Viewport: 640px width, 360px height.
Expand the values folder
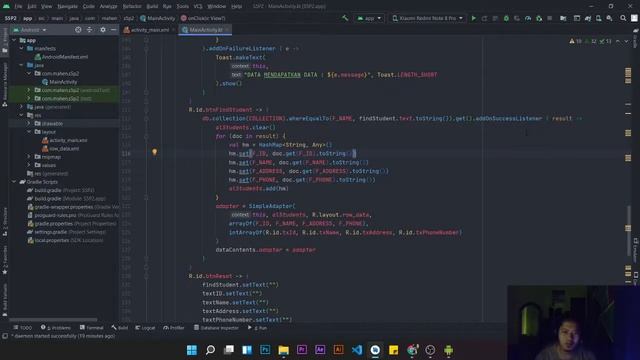(29, 165)
